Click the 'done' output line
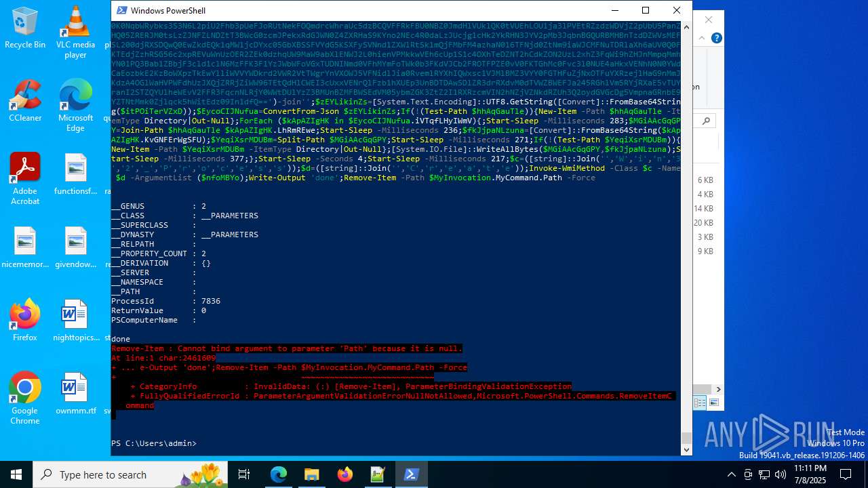 click(x=121, y=339)
